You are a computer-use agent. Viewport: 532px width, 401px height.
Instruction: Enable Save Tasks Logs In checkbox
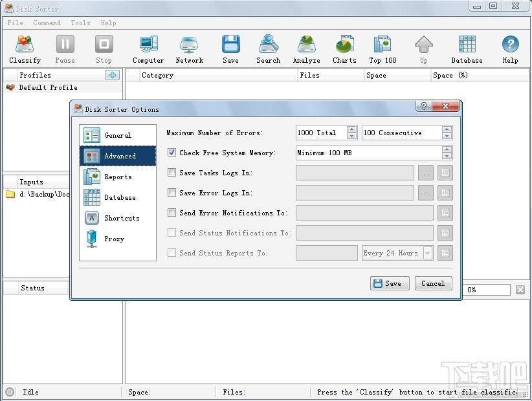(x=172, y=173)
